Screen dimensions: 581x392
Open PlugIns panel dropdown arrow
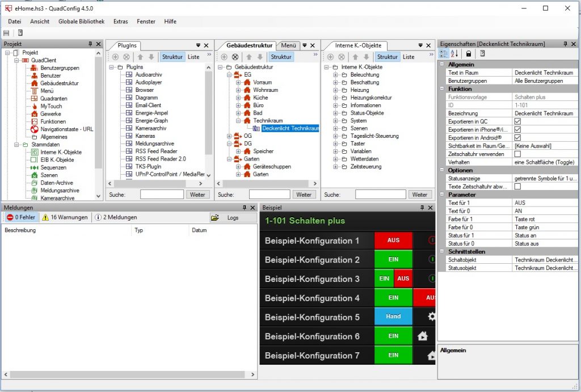[198, 45]
